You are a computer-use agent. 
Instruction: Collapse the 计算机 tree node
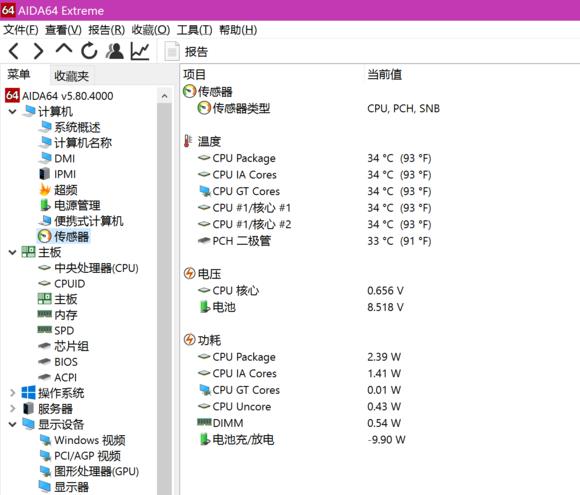tap(13, 111)
